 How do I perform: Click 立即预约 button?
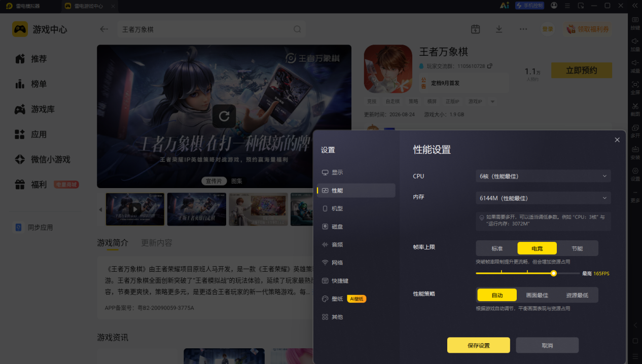[x=582, y=70]
